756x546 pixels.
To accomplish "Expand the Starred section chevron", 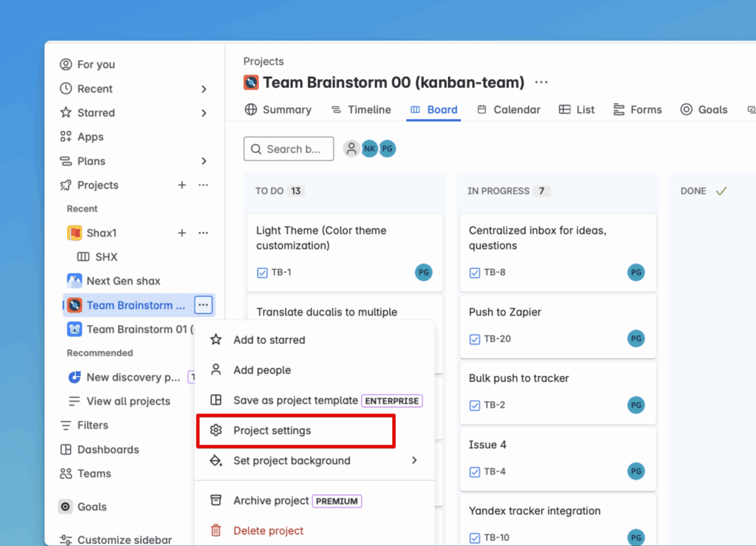I will tap(204, 113).
